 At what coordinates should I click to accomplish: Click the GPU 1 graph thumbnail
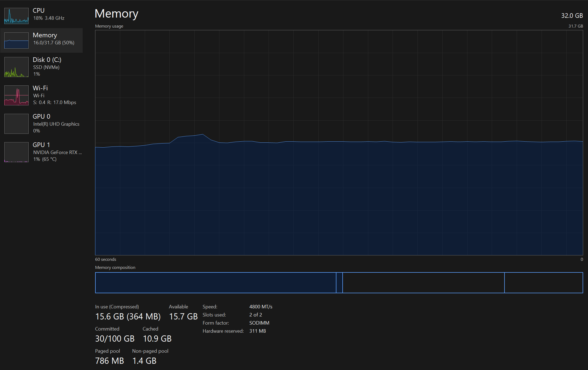(x=16, y=152)
